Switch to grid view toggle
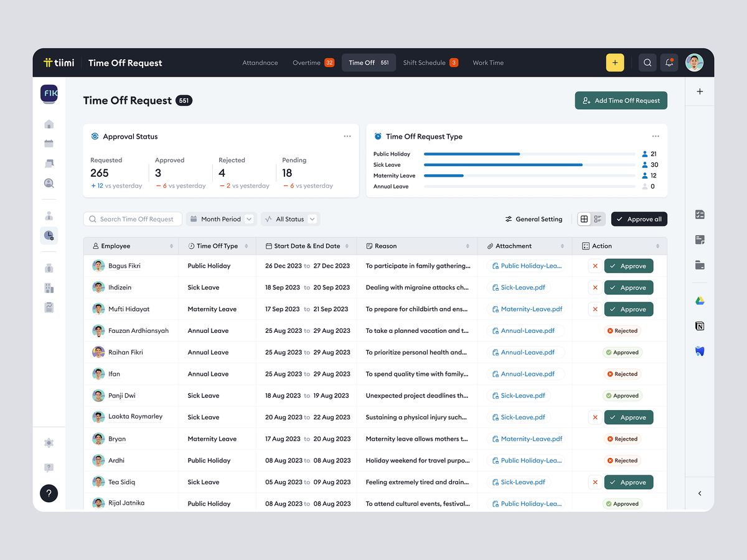747x560 pixels. 584,219
